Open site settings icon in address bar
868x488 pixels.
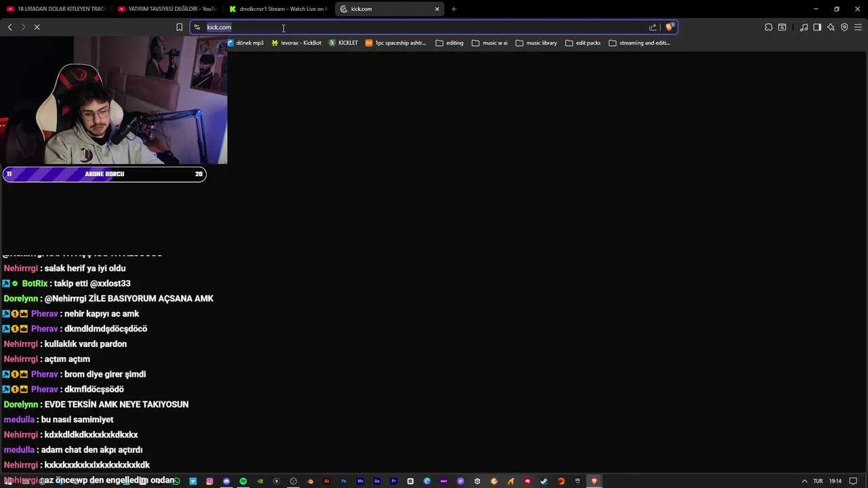coord(197,27)
